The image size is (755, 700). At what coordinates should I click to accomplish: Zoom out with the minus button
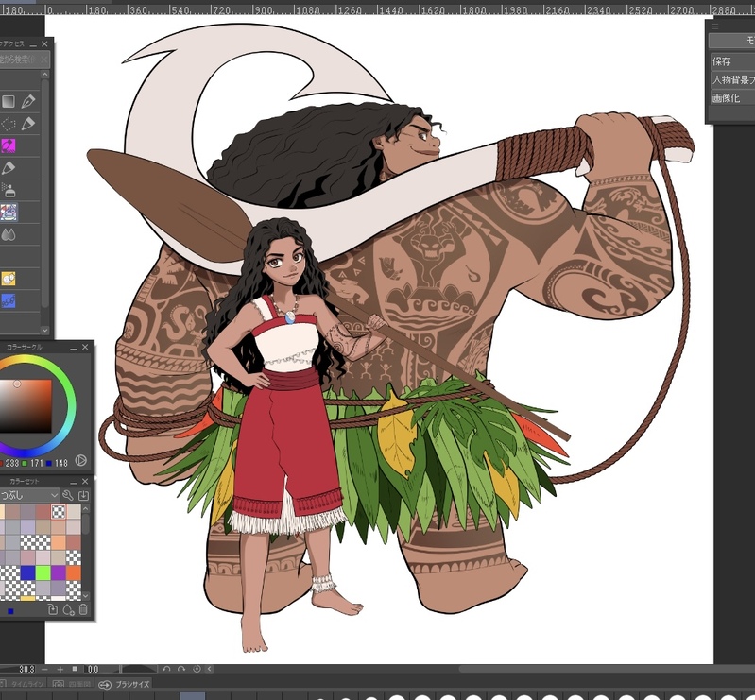click(44, 669)
